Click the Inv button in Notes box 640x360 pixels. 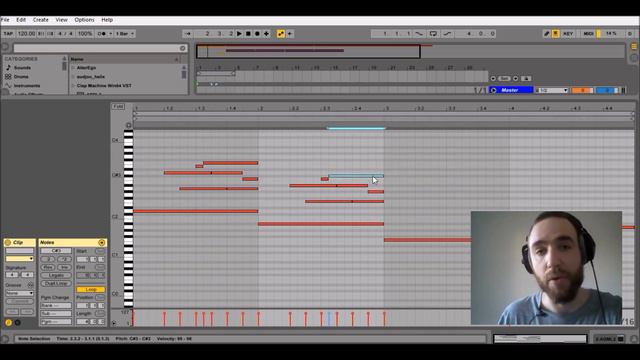[x=64, y=267]
